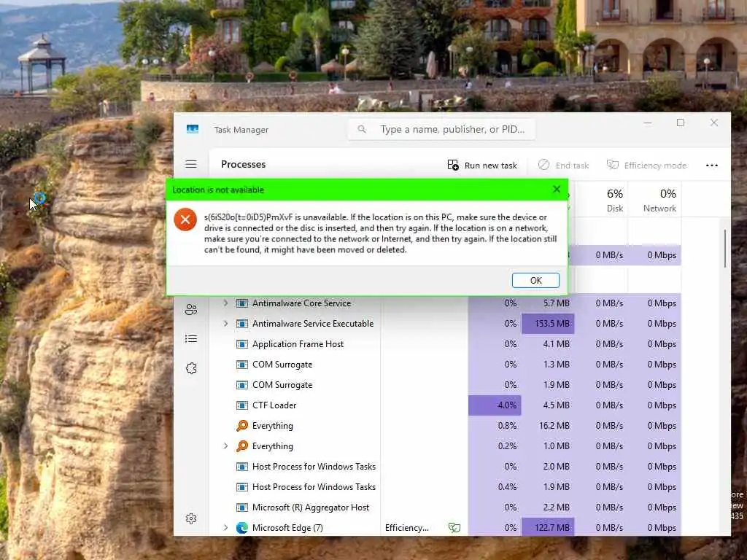
Task: Expand Antimalware Core Service row
Action: tap(226, 303)
